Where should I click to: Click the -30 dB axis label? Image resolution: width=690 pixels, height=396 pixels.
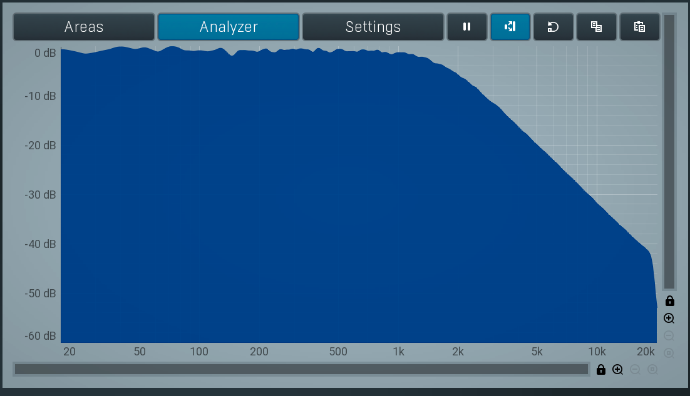click(x=40, y=195)
